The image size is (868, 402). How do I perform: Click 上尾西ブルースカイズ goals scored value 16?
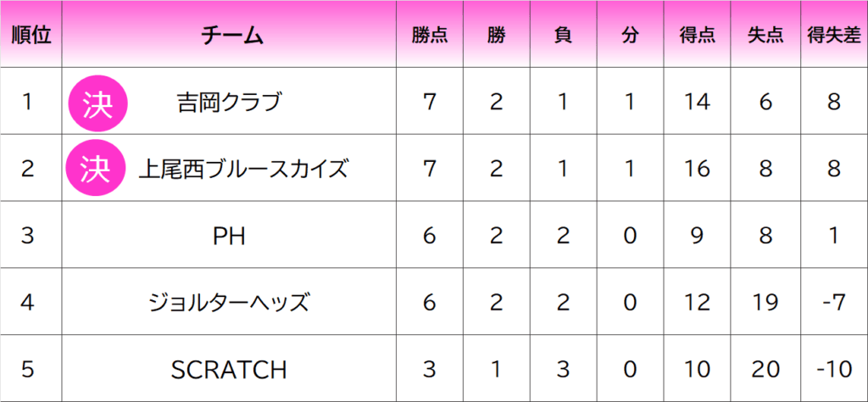pyautogui.click(x=697, y=169)
